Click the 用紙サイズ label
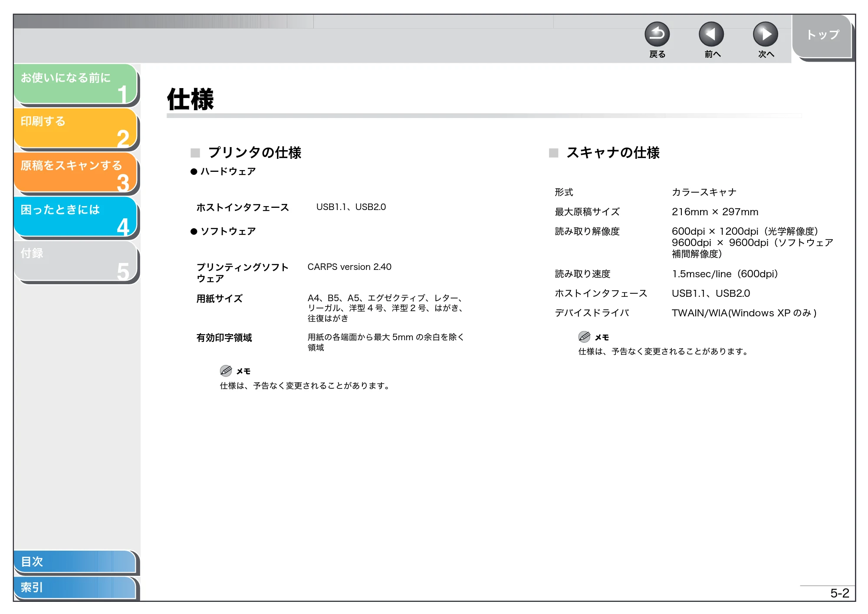 [x=219, y=299]
